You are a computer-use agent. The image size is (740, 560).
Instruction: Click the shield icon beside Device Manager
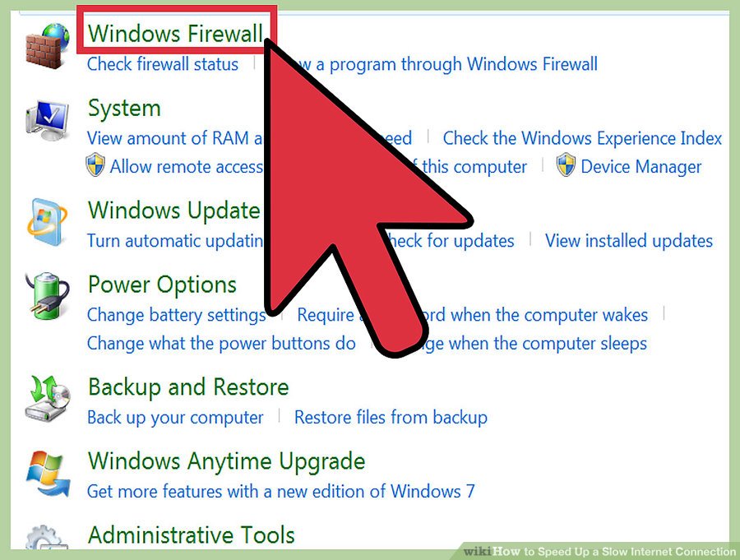(x=566, y=164)
